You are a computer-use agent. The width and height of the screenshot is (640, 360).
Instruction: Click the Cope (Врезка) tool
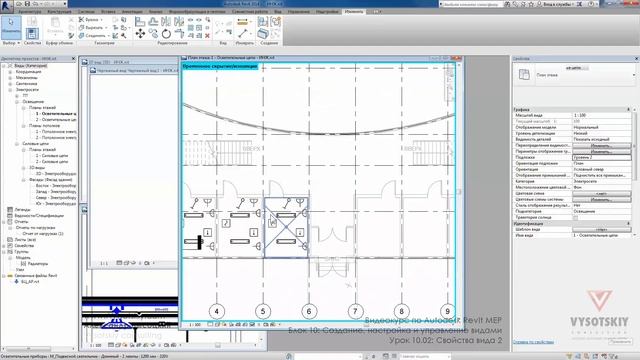(x=90, y=20)
